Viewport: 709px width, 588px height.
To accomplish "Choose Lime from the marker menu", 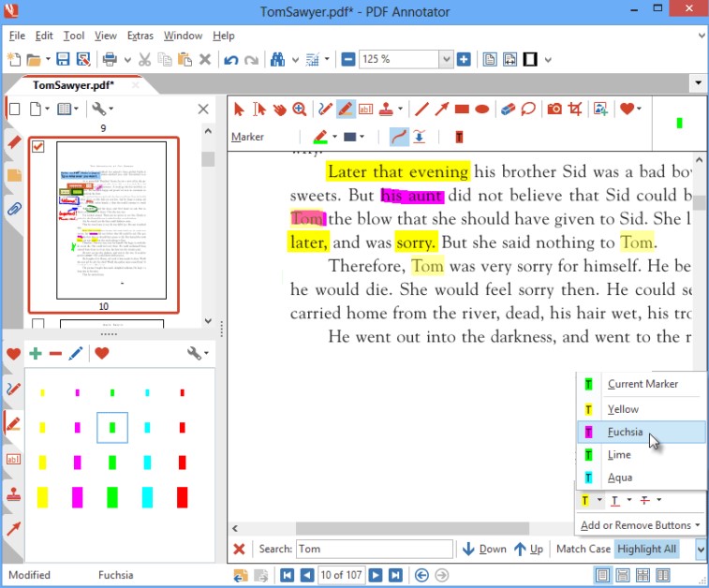I will tap(642, 455).
